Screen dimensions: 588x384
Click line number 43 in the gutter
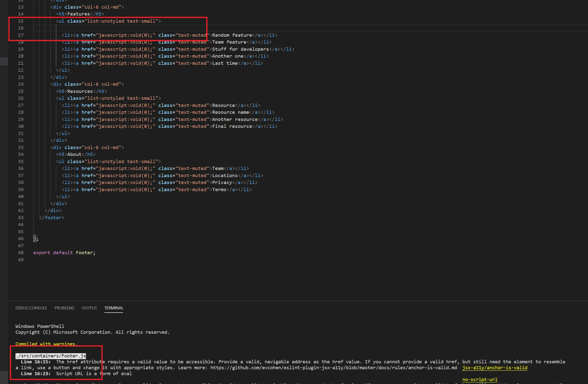point(21,217)
